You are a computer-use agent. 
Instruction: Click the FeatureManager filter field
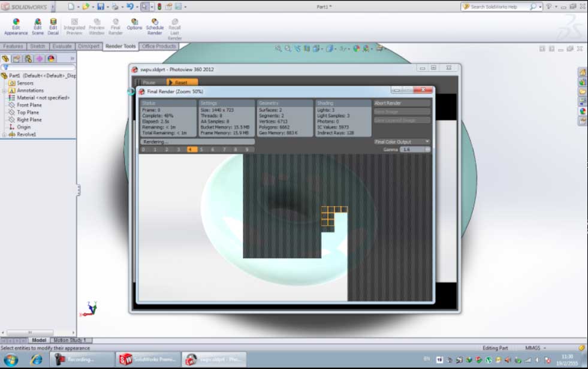[x=38, y=68]
